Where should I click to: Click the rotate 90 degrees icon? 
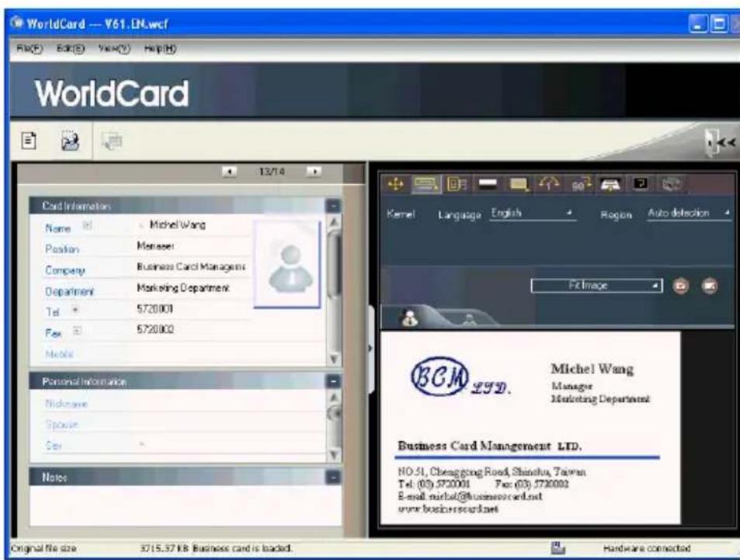[580, 185]
